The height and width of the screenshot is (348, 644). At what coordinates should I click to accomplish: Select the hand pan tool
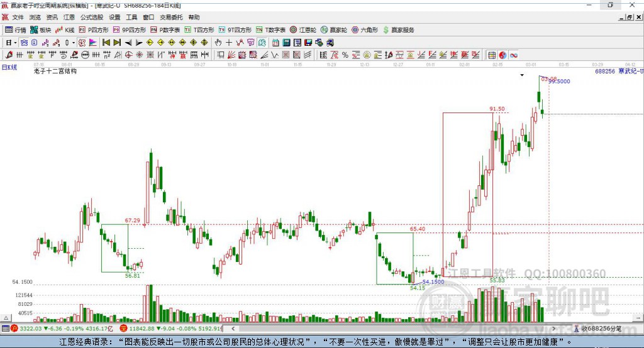[218, 43]
